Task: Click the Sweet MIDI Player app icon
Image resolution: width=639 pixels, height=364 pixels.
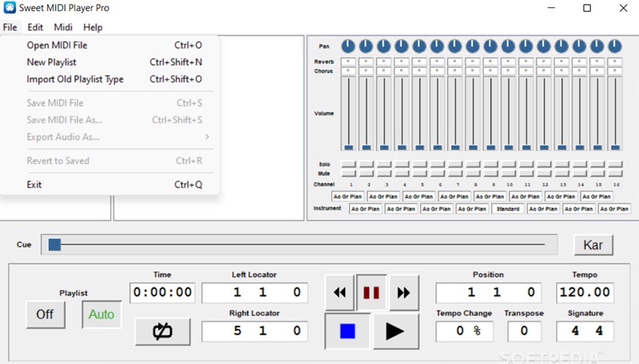Action: (x=10, y=8)
